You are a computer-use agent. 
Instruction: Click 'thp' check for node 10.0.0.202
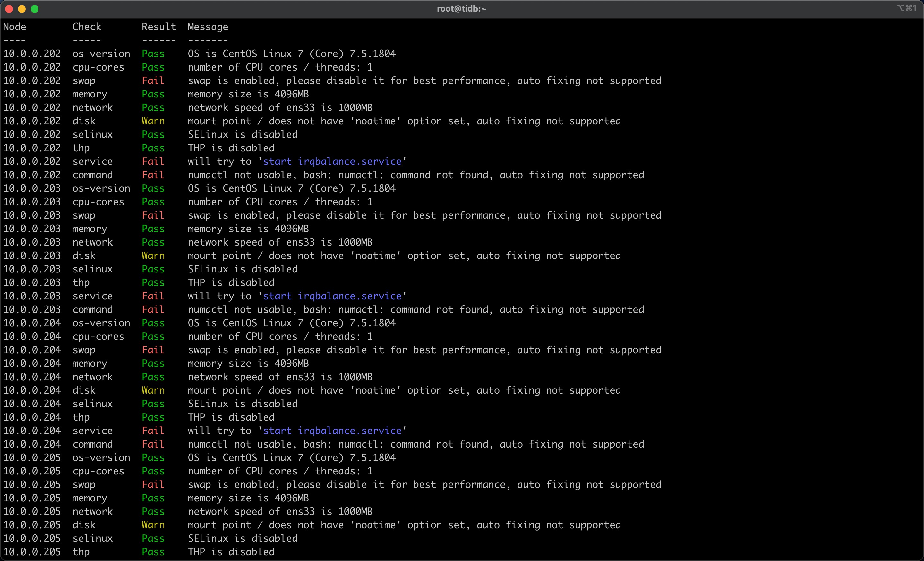[81, 148]
